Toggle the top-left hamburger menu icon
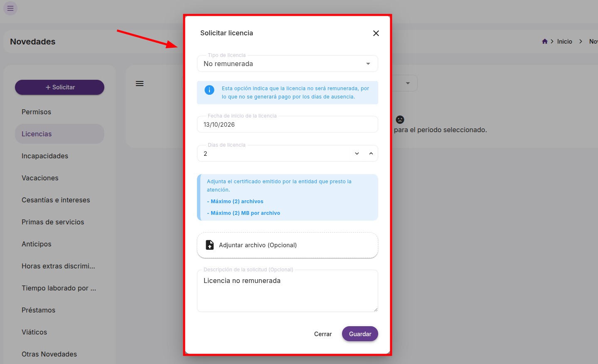 tap(10, 8)
